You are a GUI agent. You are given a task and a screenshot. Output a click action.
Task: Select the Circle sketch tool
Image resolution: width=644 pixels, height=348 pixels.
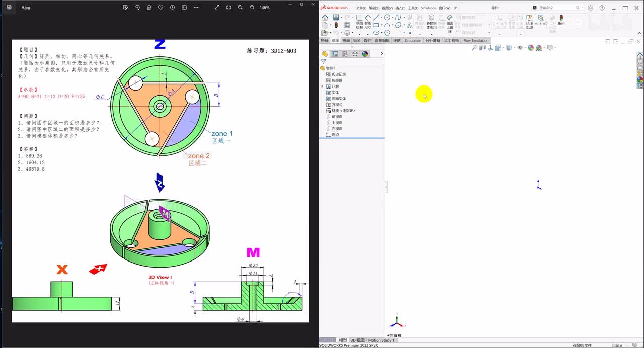point(387,18)
